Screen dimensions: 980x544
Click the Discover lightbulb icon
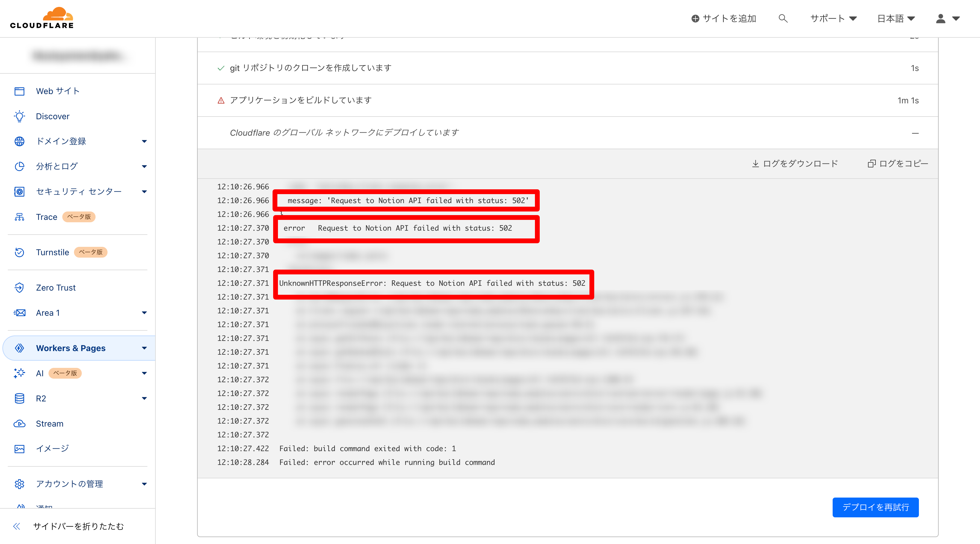coord(19,117)
